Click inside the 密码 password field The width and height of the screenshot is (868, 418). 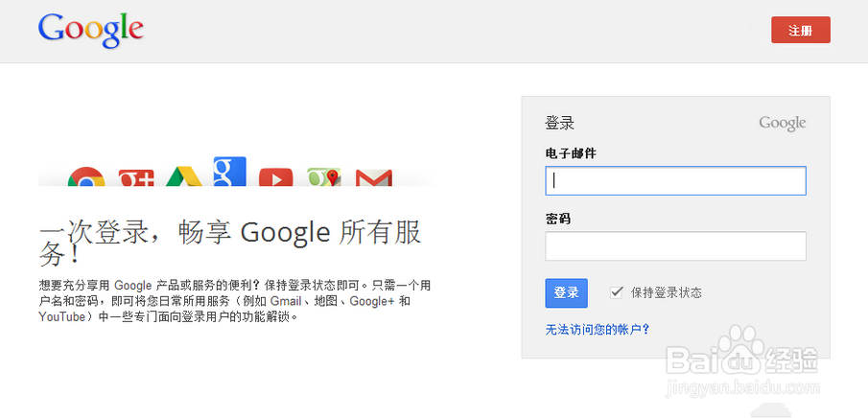675,245
